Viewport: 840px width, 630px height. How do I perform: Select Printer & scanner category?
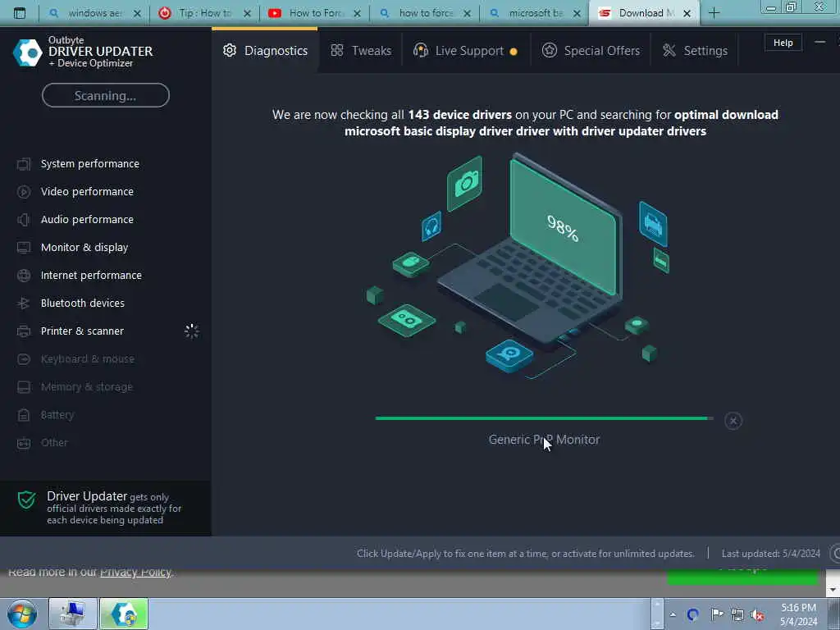82,331
